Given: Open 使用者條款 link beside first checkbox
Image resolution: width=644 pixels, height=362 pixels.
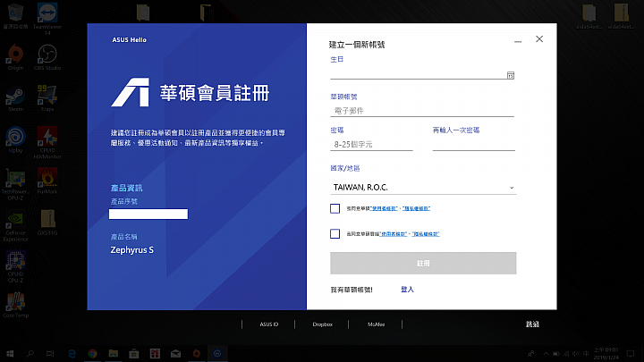Looking at the screenshot, I should [x=384, y=208].
